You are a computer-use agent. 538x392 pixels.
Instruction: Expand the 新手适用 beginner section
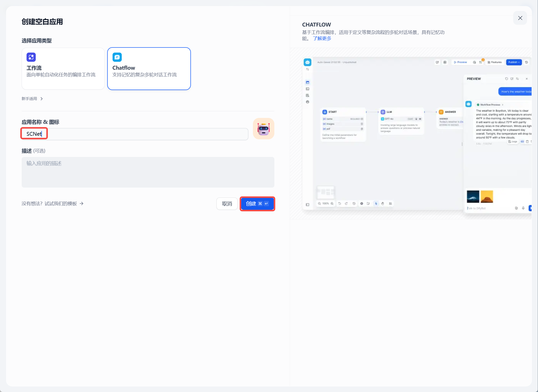29,99
